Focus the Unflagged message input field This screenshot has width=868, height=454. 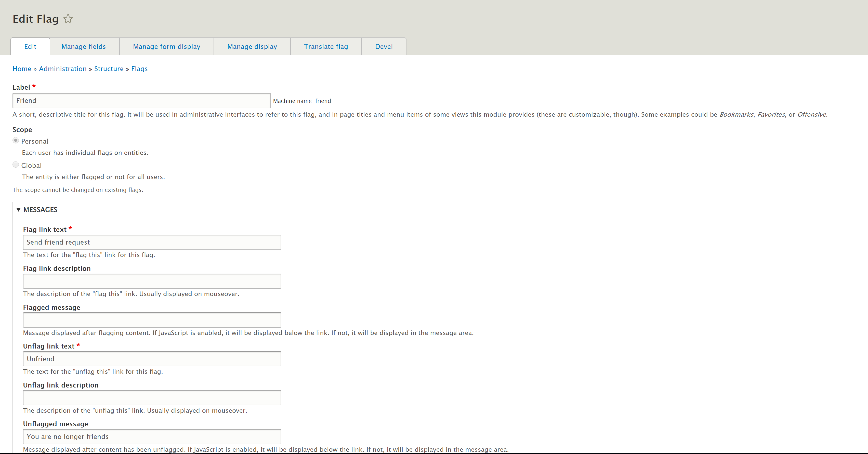152,436
